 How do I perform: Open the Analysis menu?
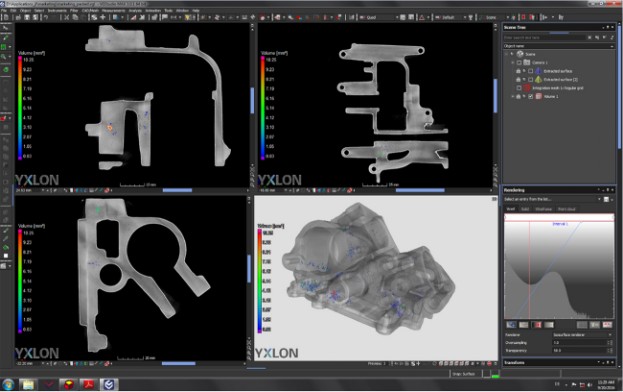[135, 11]
